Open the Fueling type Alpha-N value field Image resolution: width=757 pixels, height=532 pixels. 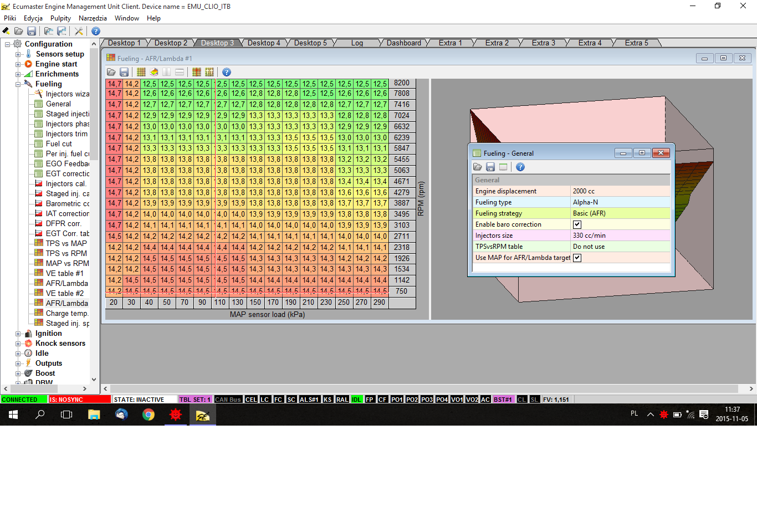(620, 202)
